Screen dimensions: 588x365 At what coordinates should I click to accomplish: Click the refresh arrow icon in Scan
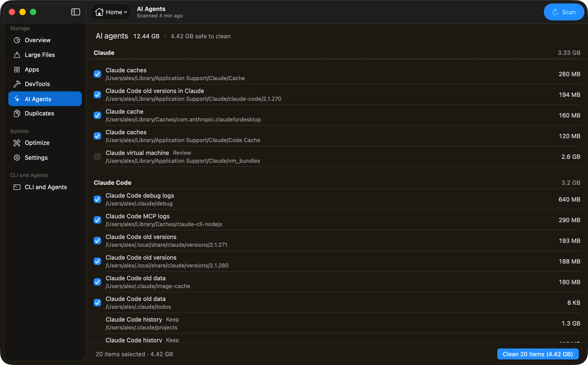tap(555, 12)
